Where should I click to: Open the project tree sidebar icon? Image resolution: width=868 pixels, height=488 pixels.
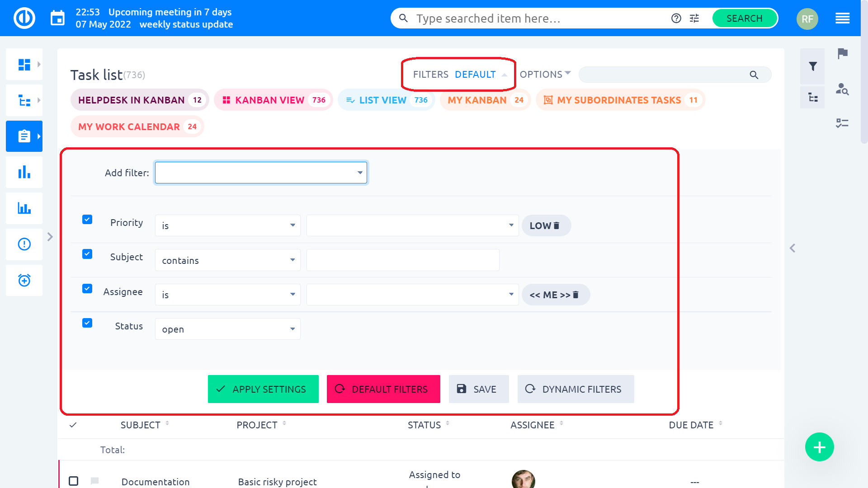coord(24,100)
